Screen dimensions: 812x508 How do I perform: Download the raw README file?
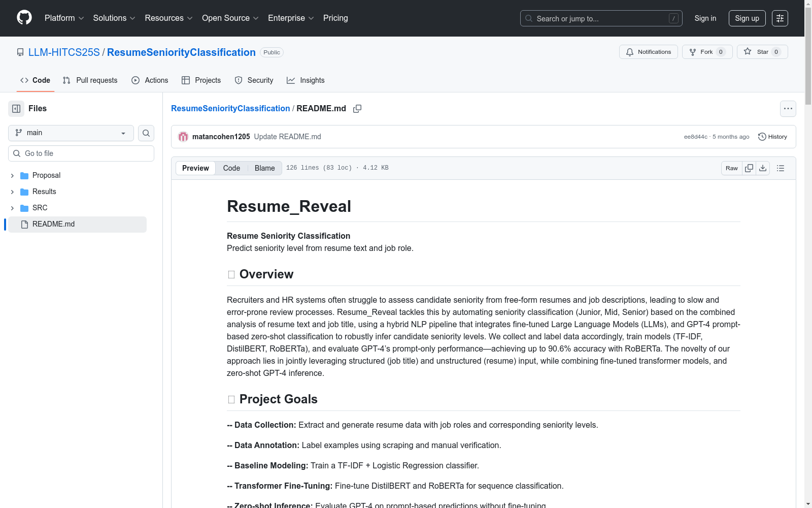763,168
